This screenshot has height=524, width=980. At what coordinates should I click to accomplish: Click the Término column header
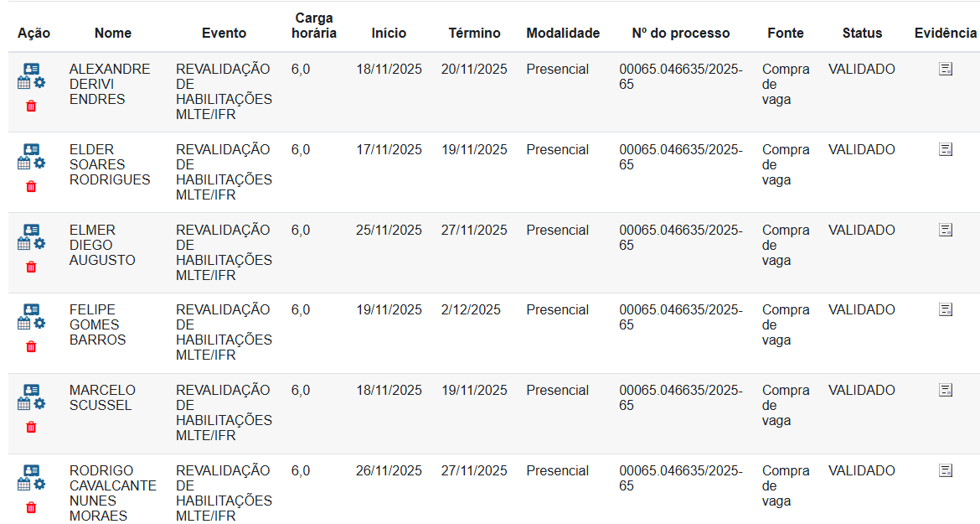474,34
